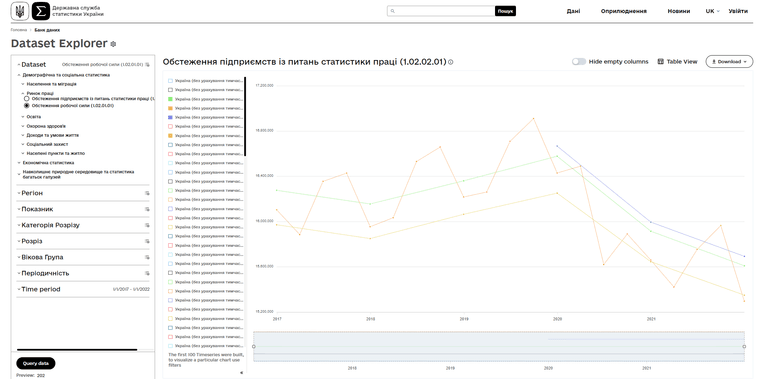Click the Банк даних breadcrumb
The height and width of the screenshot is (379, 764).
[x=47, y=30]
